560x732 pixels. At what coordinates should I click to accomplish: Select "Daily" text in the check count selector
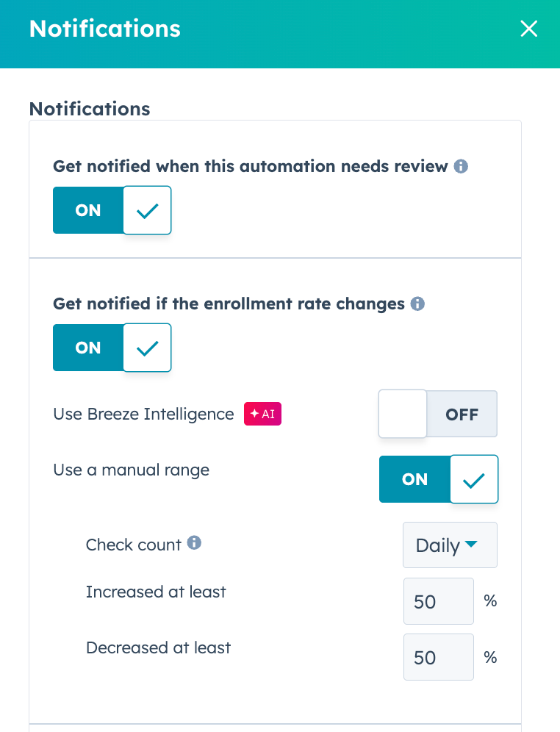(439, 545)
